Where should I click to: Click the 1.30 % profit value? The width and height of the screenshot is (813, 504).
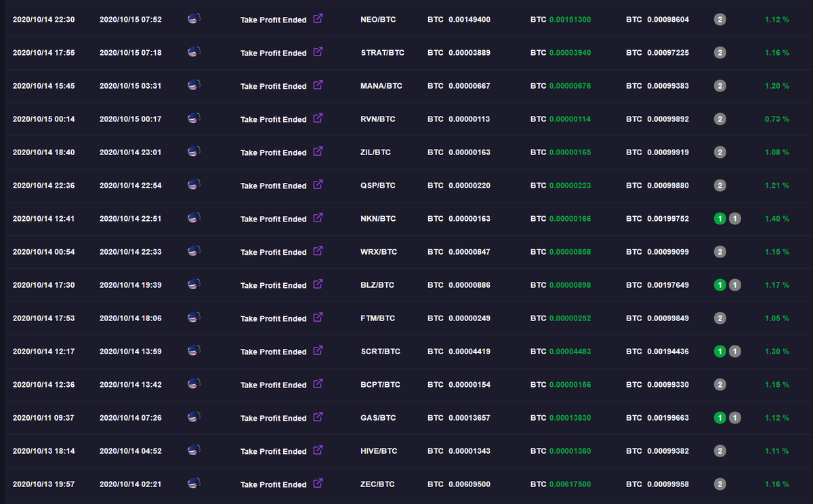pyautogui.click(x=777, y=352)
